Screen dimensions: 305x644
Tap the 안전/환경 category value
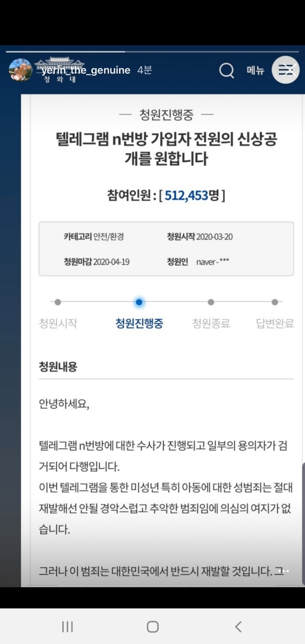[x=108, y=236]
